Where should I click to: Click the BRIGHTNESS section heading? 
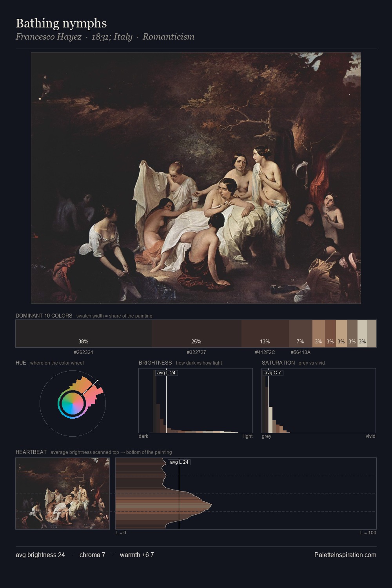pos(155,363)
